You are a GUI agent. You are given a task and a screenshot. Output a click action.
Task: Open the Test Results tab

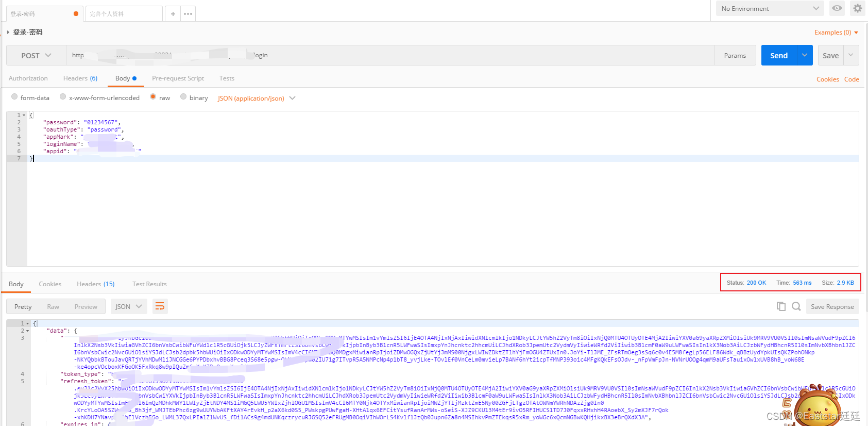coord(149,284)
